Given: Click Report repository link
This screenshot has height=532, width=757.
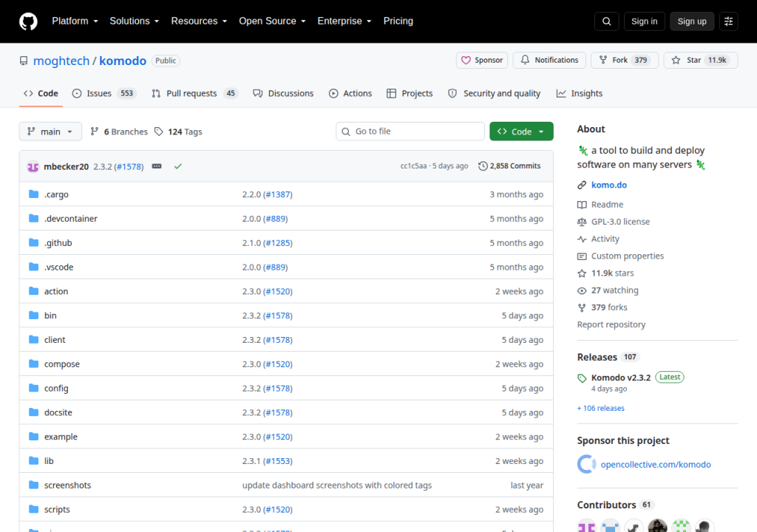Looking at the screenshot, I should point(611,325).
